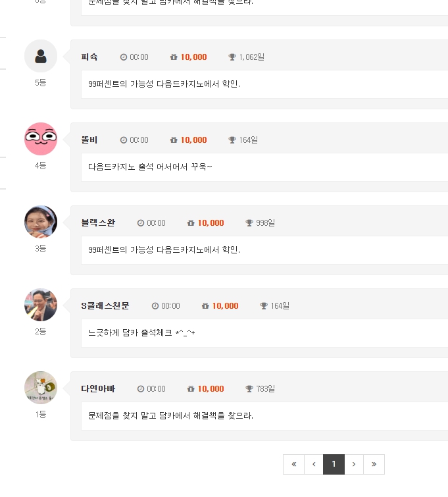Open 블랙스완's profile photo
This screenshot has width=448, height=497.
pyautogui.click(x=41, y=222)
